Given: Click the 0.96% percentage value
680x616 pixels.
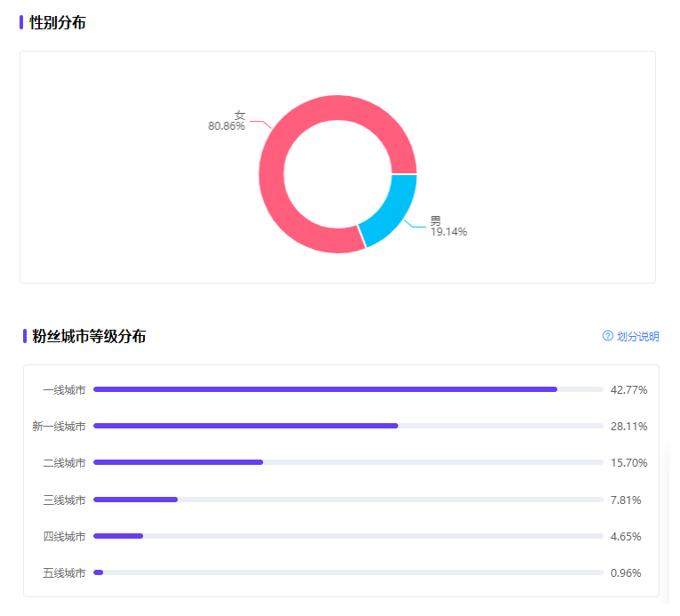Looking at the screenshot, I should pos(626,573).
